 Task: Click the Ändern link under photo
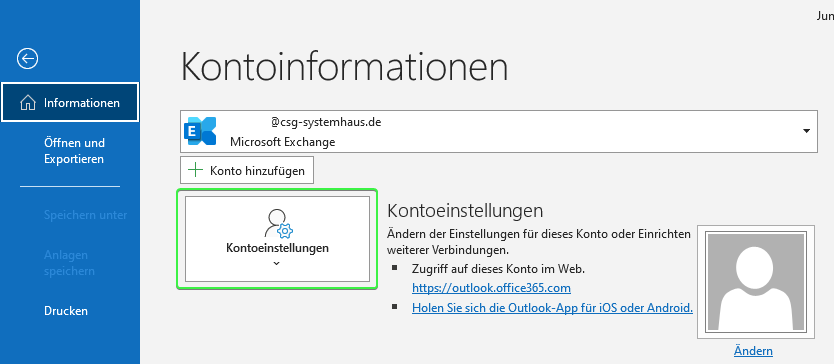click(753, 351)
